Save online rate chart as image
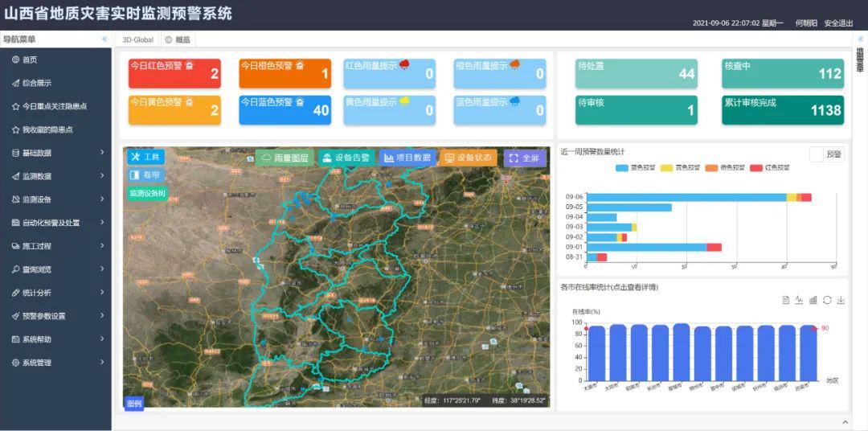Viewport: 868px width, 431px height. click(x=841, y=300)
